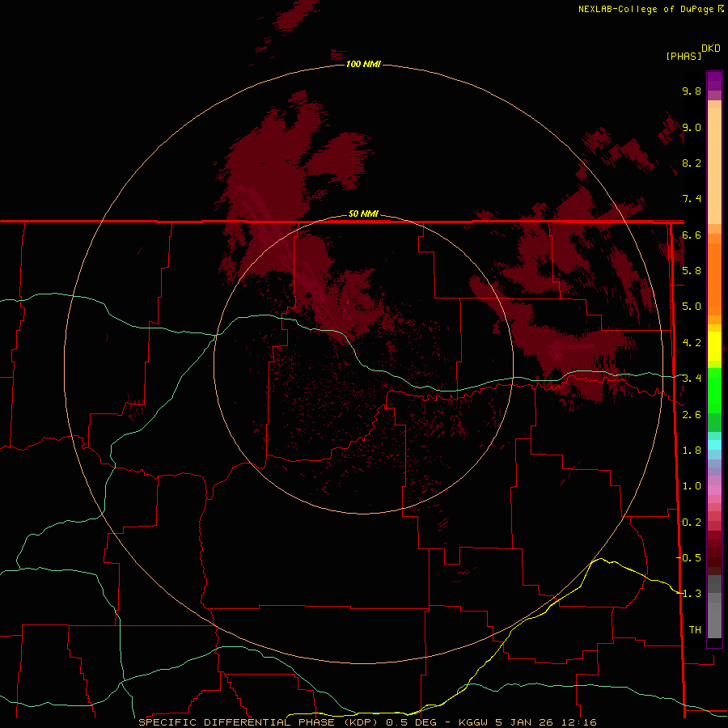Viewport: 728px width, 728px height.
Task: Click the SPECIFIC DIFFERENTIAL PHASE product title
Action: [x=236, y=722]
